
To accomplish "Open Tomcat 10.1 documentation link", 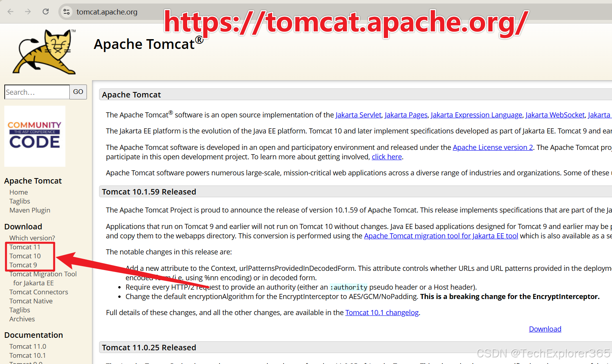I will coord(27,355).
